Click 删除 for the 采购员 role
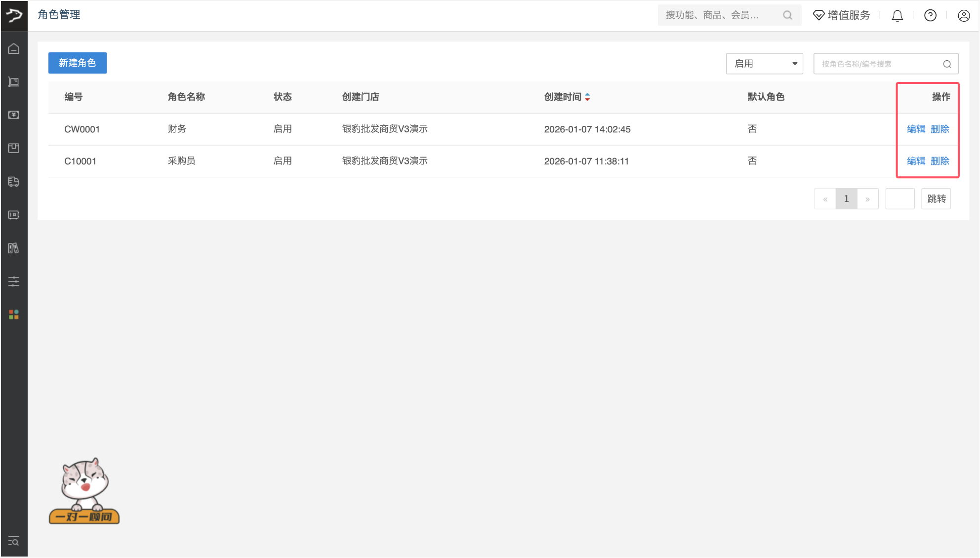 pyautogui.click(x=939, y=161)
